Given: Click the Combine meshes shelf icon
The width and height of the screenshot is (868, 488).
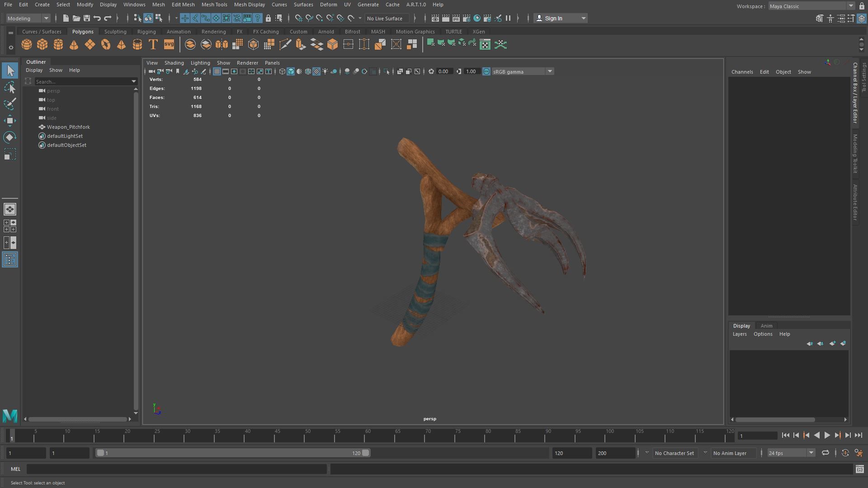Looking at the screenshot, I should coord(190,44).
